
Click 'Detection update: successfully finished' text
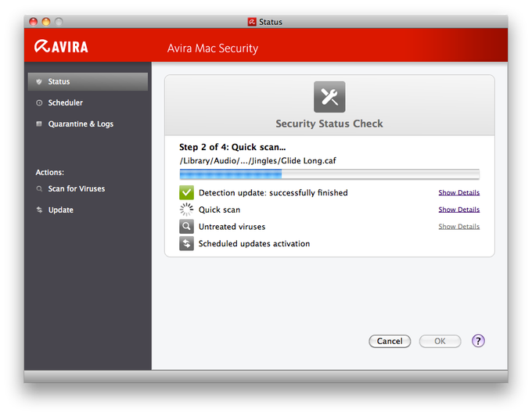point(273,192)
